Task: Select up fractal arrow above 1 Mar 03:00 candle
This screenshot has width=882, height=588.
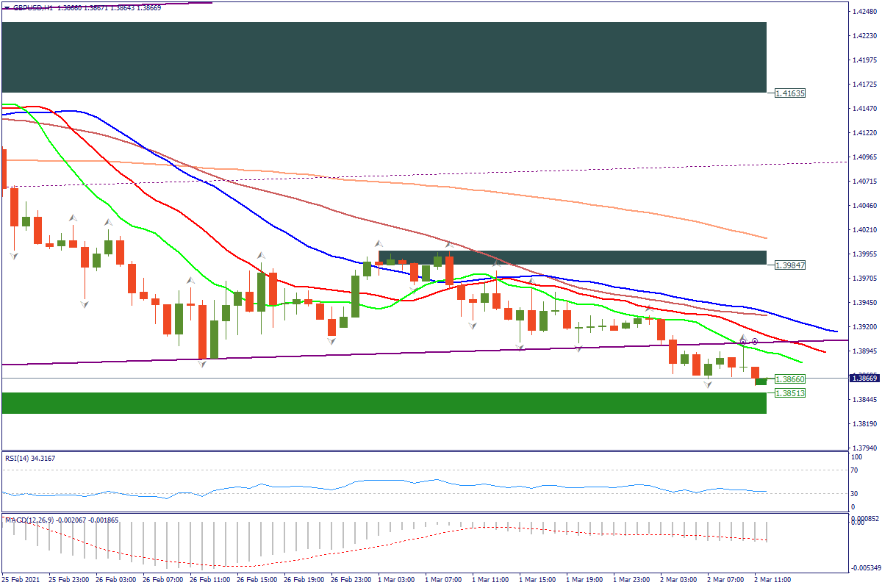Action: [379, 243]
